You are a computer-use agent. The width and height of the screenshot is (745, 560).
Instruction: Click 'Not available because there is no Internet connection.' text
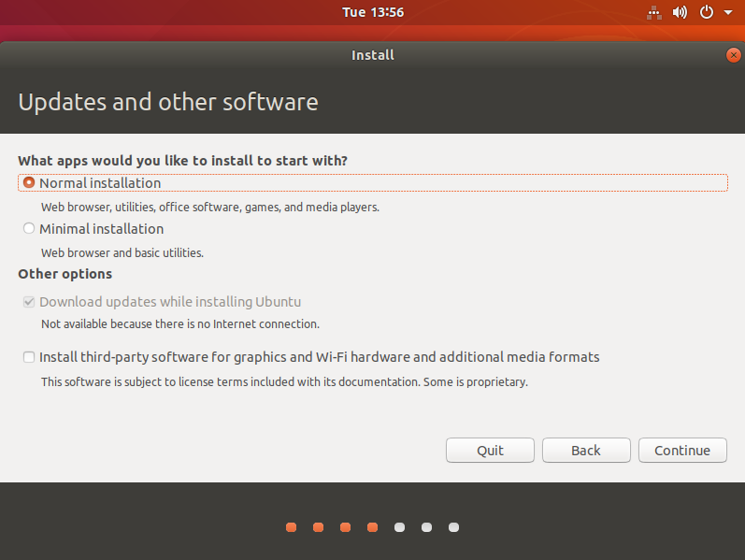coord(180,324)
